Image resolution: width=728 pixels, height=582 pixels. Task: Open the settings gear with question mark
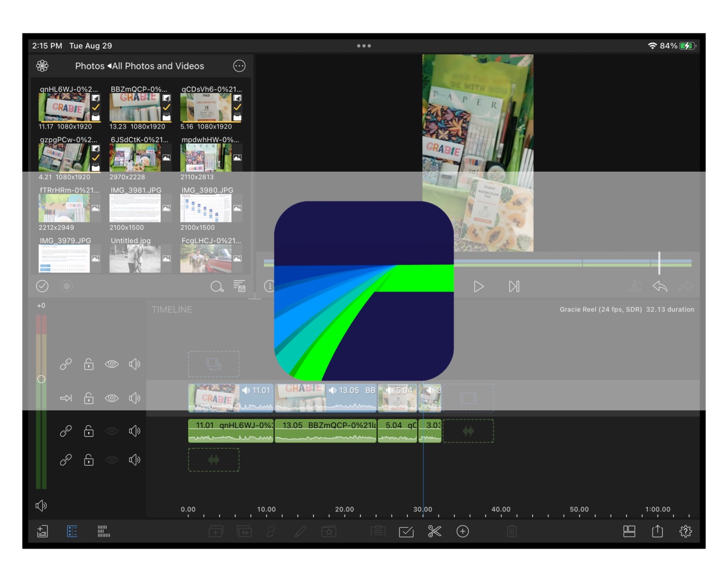pos(685,531)
